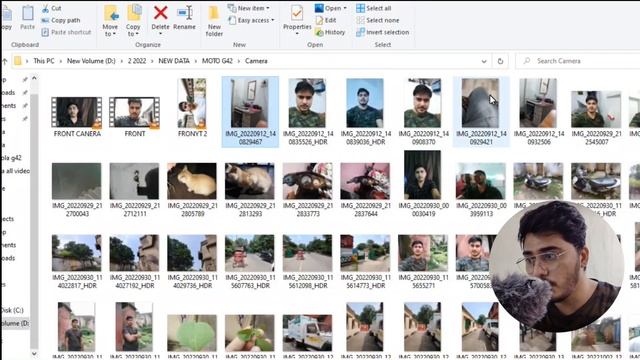
Task: Select image IMG_20220912_140839036_HDR
Action: coord(365,112)
